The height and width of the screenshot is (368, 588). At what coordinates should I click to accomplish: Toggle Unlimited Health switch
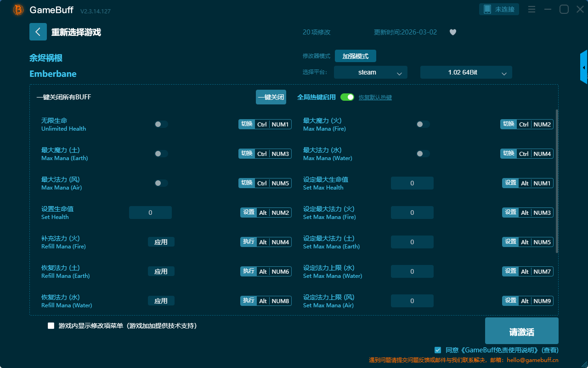(x=161, y=124)
